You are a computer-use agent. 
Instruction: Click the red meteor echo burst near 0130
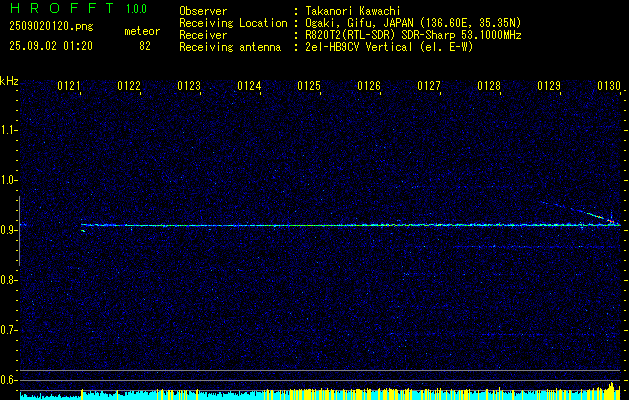click(611, 221)
